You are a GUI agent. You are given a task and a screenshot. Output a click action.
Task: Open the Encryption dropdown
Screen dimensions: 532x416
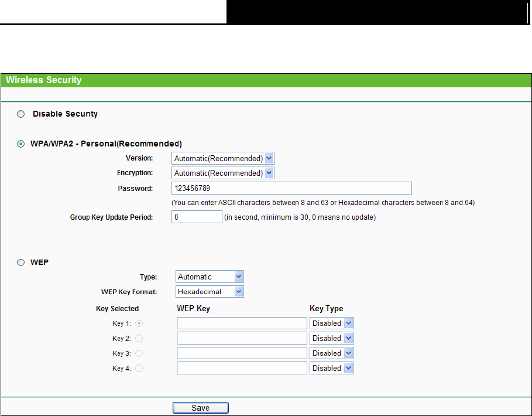223,173
